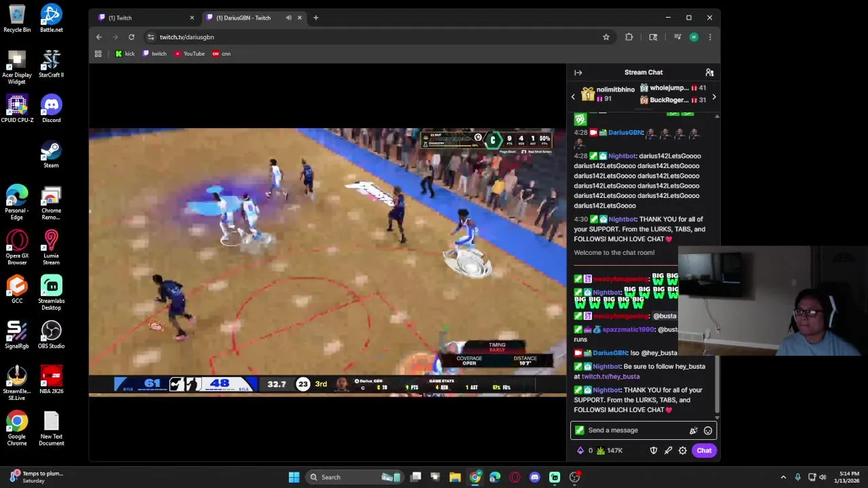Click the DariusGBN username in !so message

610,353
